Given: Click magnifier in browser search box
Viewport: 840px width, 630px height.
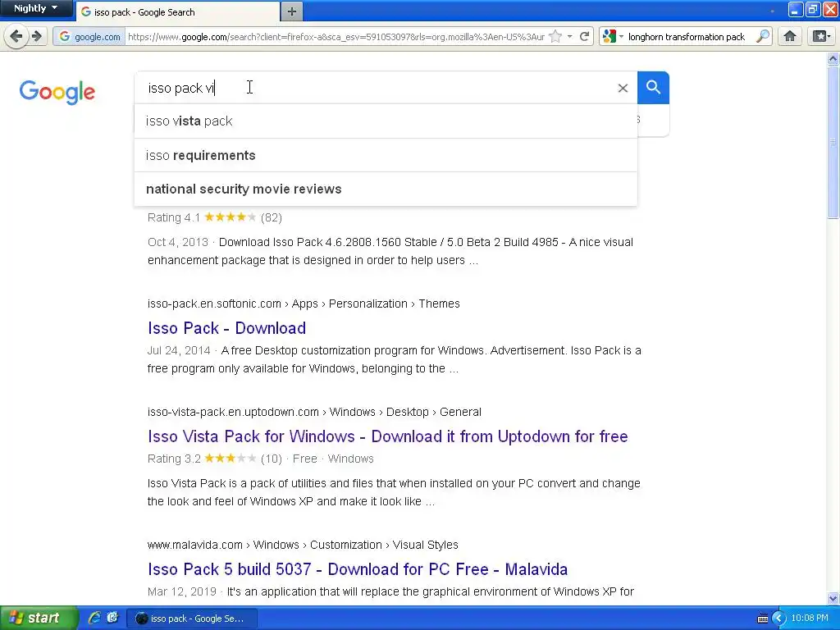Looking at the screenshot, I should (x=762, y=36).
